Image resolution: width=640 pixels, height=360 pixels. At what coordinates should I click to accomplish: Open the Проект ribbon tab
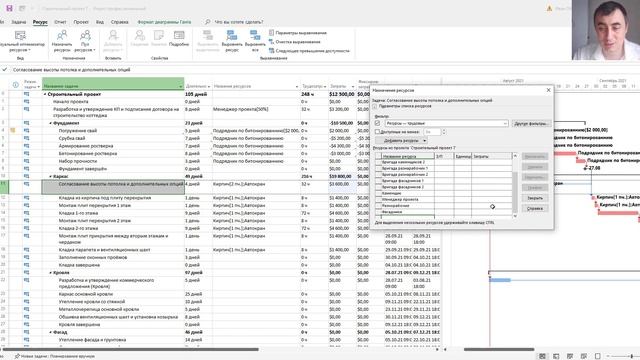click(81, 22)
